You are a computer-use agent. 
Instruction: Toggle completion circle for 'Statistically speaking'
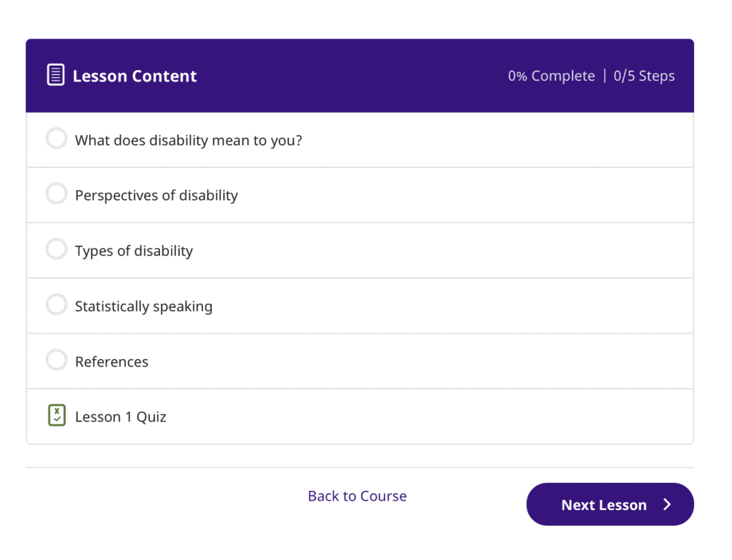coord(56,304)
